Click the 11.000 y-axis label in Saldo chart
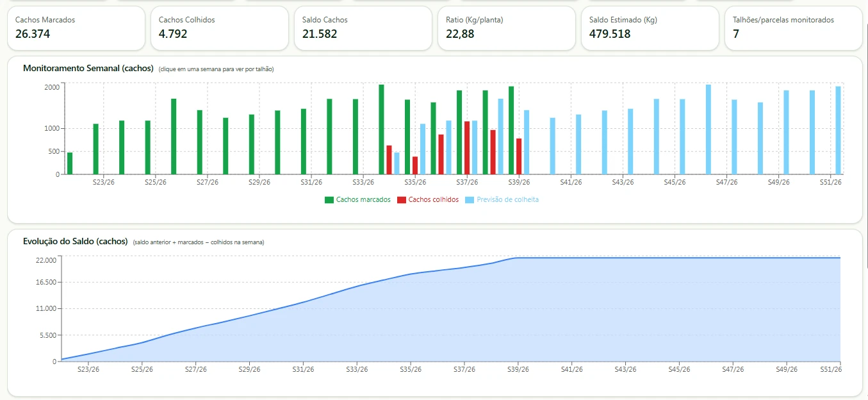Image resolution: width=868 pixels, height=400 pixels. (46, 308)
